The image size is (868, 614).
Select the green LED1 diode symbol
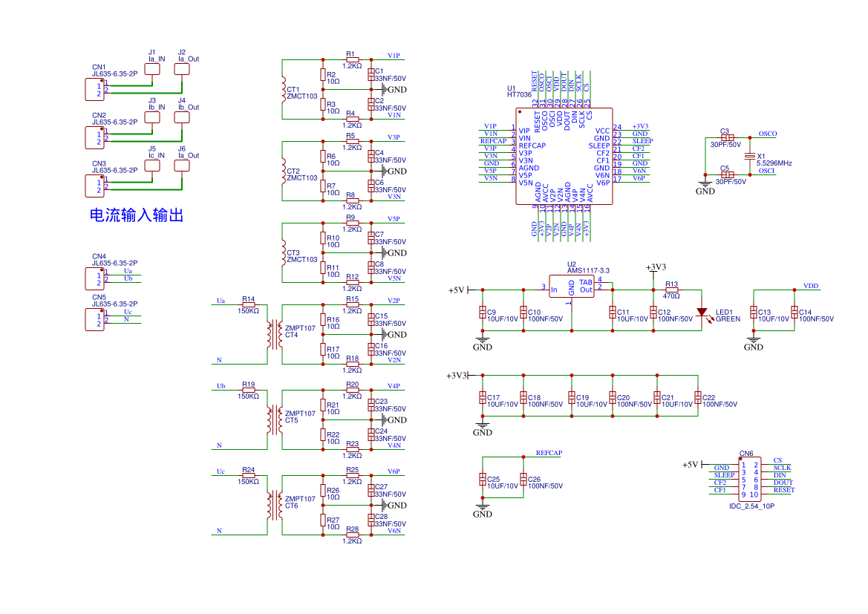click(702, 313)
